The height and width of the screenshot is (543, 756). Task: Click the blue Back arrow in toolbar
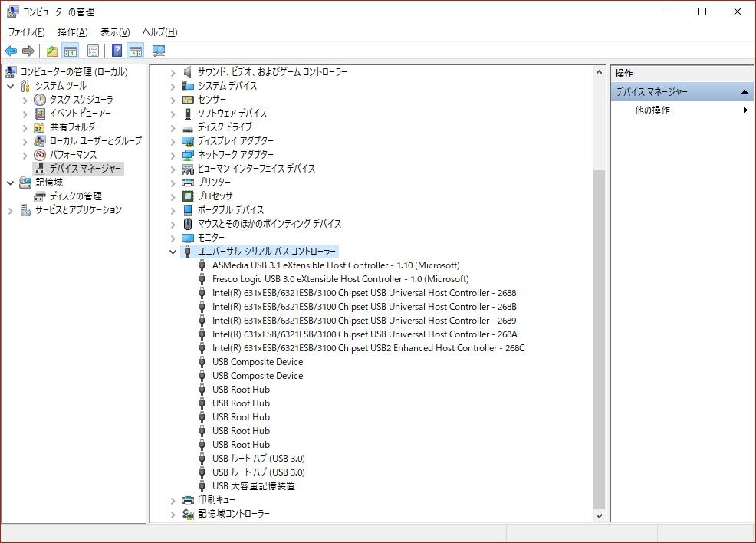[x=11, y=51]
